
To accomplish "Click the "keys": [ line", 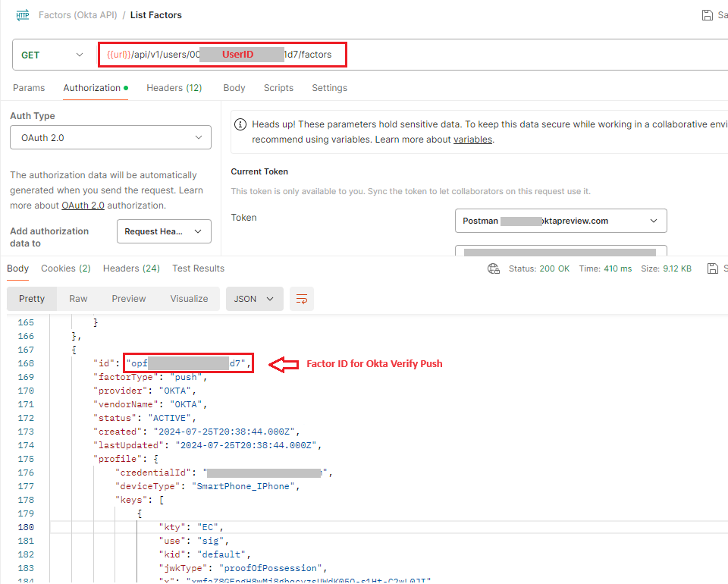I will 140,500.
